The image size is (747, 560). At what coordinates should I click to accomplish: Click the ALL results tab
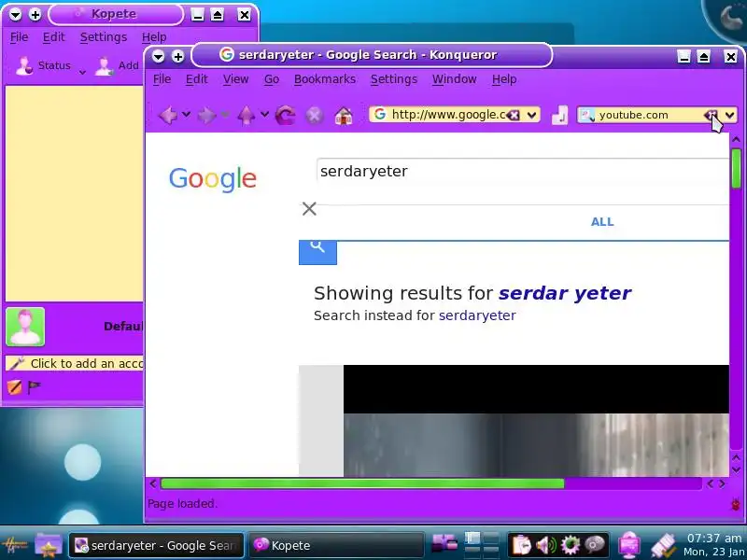(x=602, y=222)
